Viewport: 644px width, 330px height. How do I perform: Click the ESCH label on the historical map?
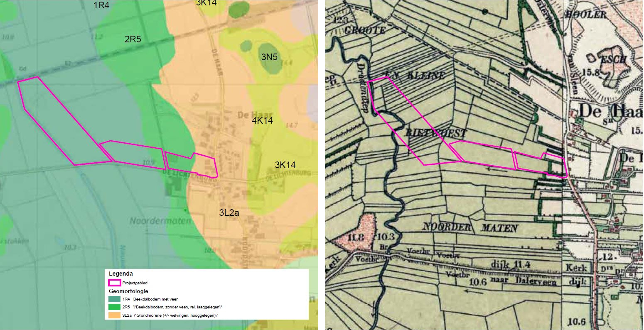tap(613, 60)
